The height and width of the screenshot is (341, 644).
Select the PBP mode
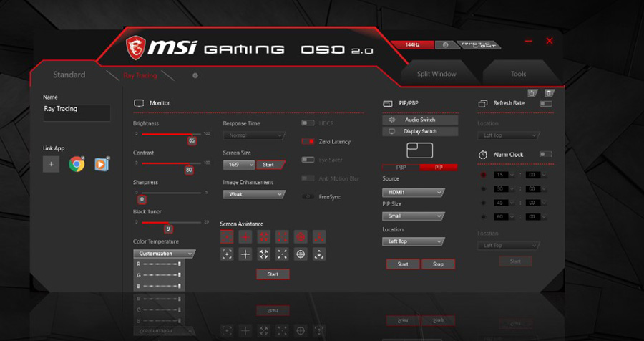click(x=401, y=168)
